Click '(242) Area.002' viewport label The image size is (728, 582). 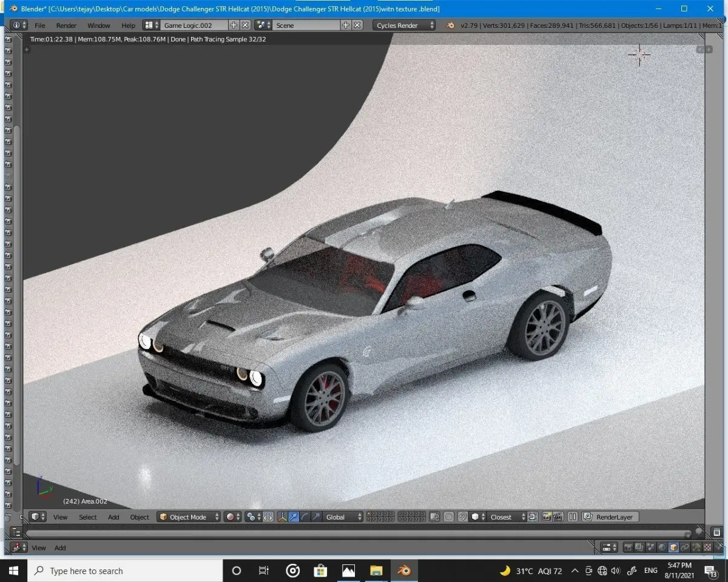tap(85, 501)
